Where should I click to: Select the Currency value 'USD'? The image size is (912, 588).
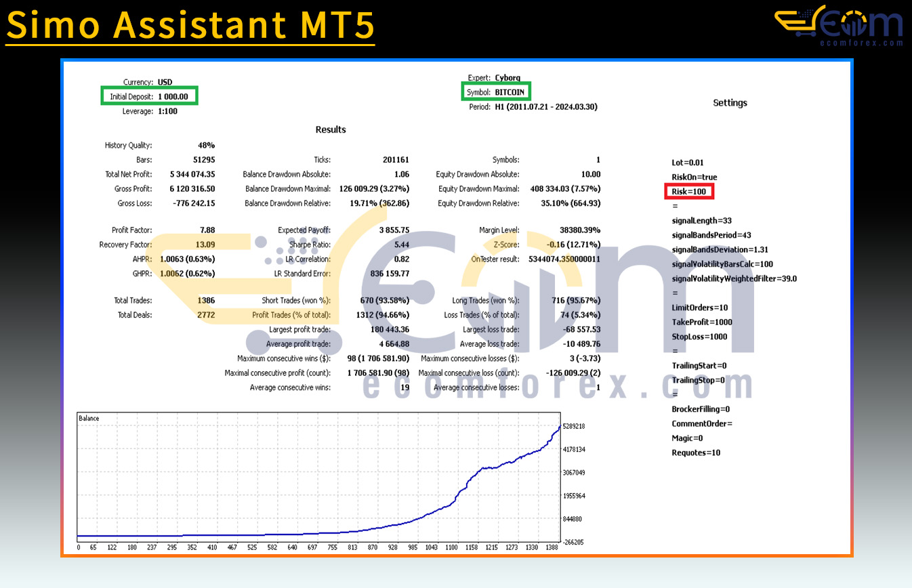coord(165,82)
